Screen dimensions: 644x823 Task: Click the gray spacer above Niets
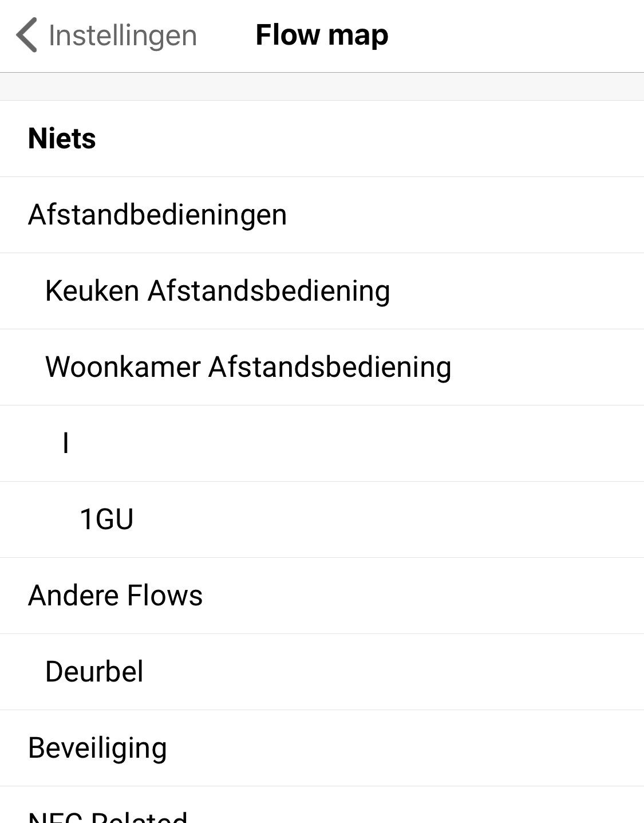322,86
